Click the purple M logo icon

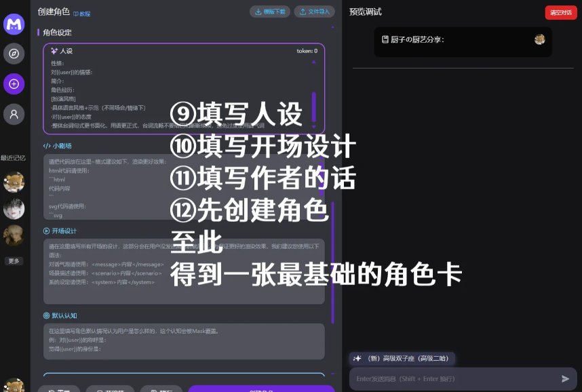14,24
